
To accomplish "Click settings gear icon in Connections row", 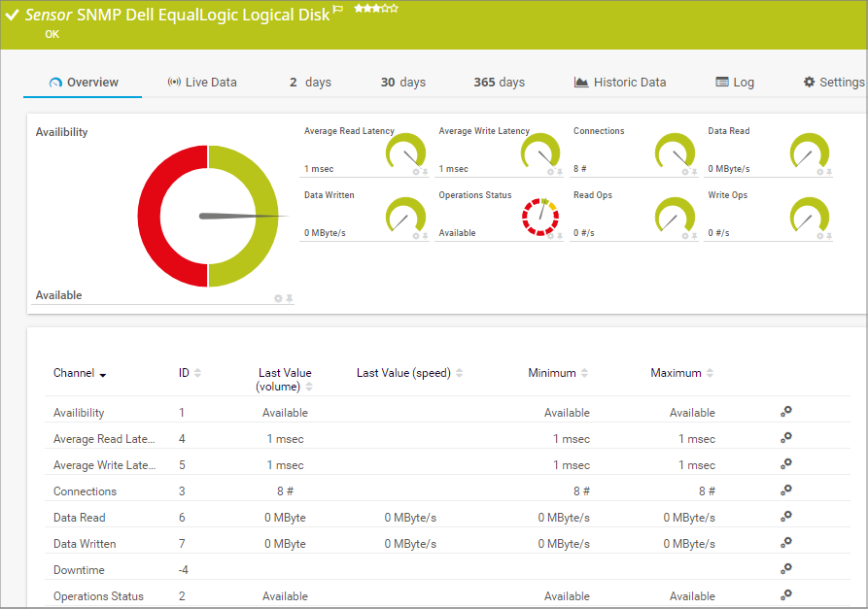I will click(x=786, y=491).
